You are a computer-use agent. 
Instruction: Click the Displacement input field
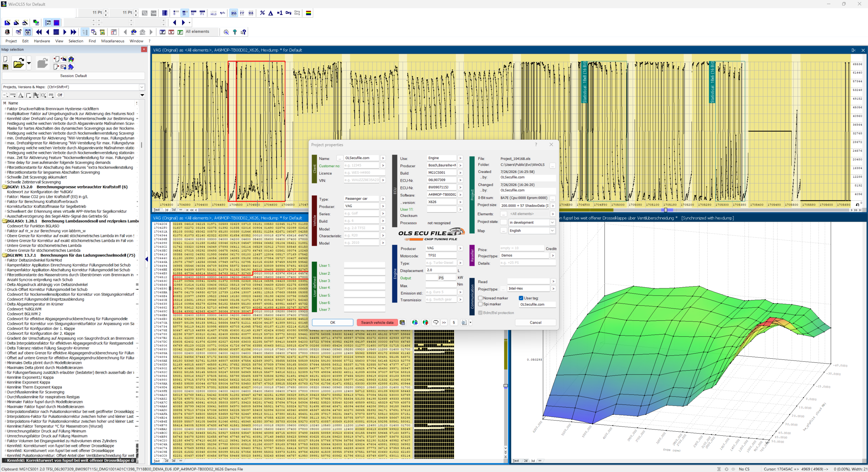441,270
